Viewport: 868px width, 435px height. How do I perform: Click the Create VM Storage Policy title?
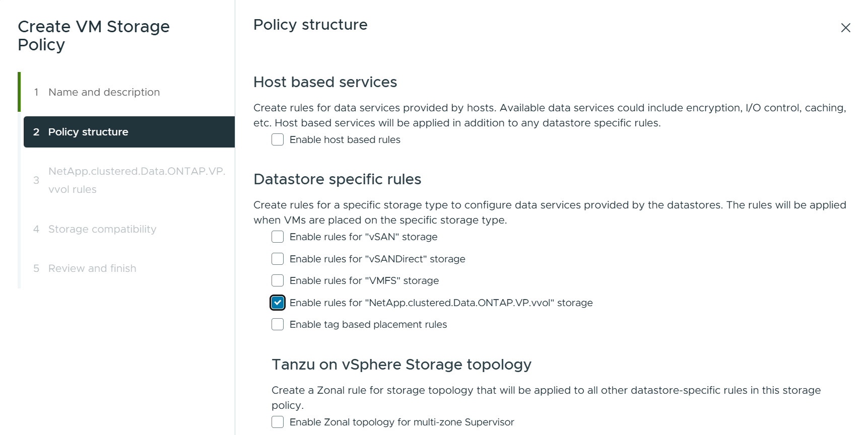coord(94,35)
